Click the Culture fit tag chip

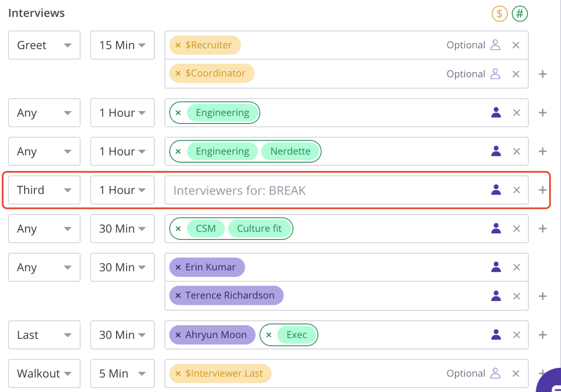click(x=259, y=229)
